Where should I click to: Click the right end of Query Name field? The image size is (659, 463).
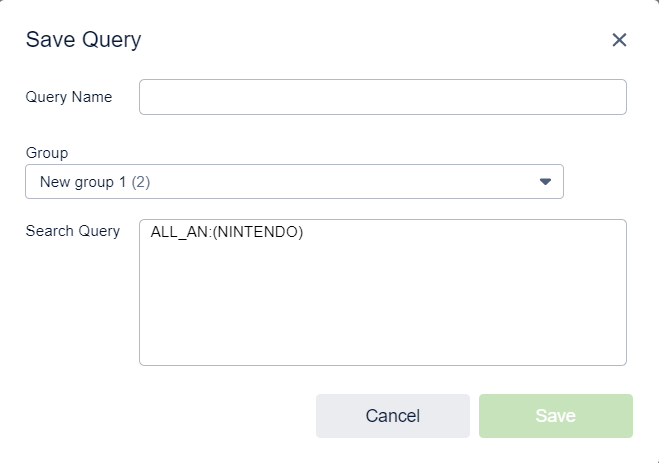tap(600, 97)
